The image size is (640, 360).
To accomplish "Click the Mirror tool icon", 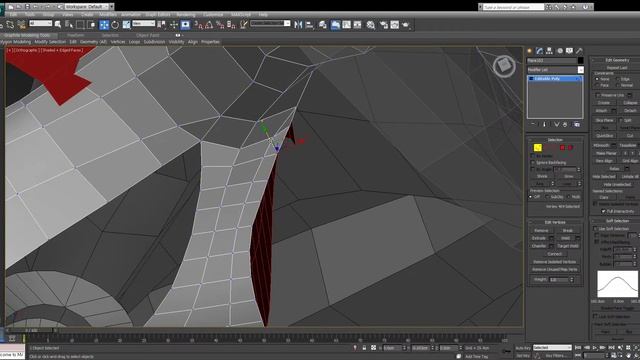I will 298,25.
